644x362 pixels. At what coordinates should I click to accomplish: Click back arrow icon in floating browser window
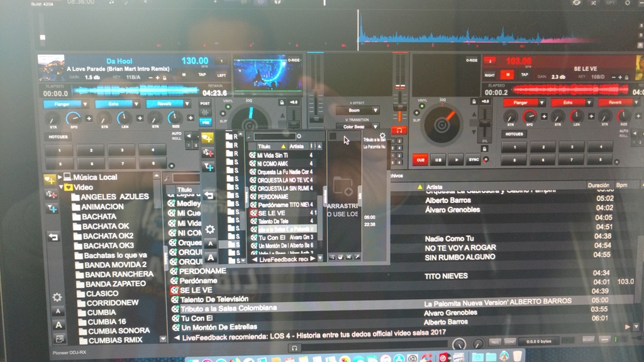[209, 195]
